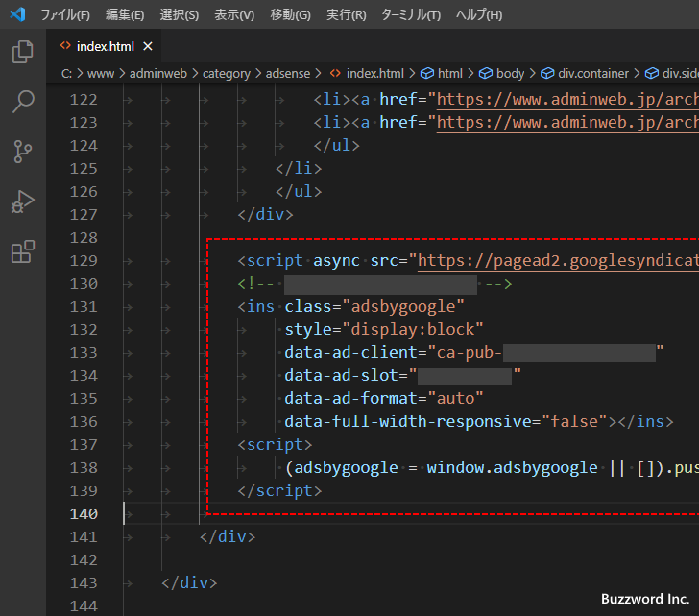Close the index.html editor tab
Image resolution: width=699 pixels, height=616 pixels.
point(148,46)
